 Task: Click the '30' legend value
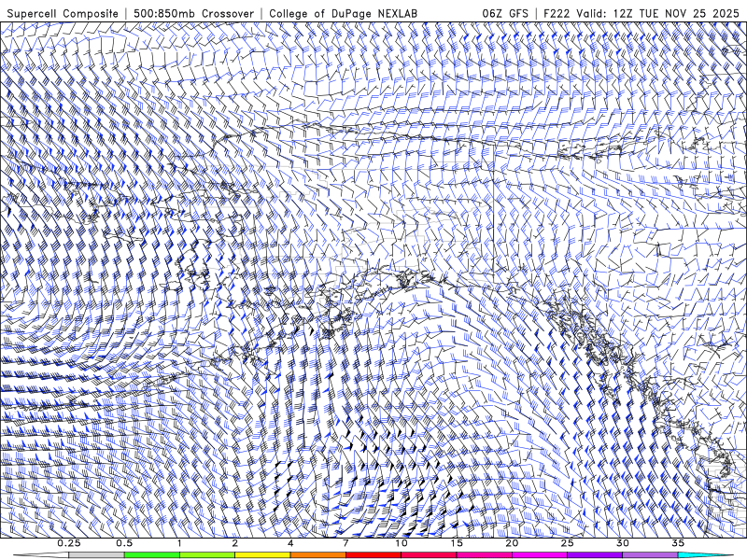click(x=622, y=543)
